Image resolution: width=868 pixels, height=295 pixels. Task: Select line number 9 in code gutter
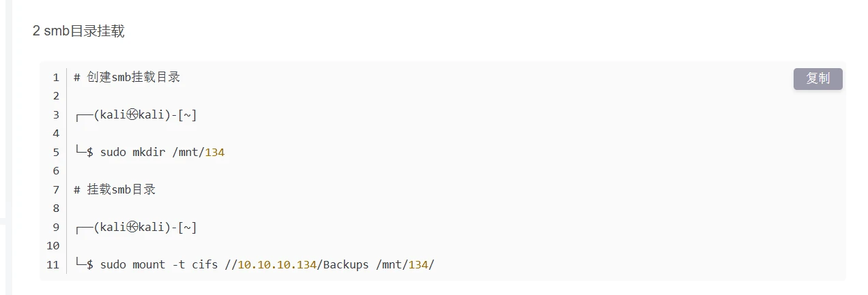[56, 227]
